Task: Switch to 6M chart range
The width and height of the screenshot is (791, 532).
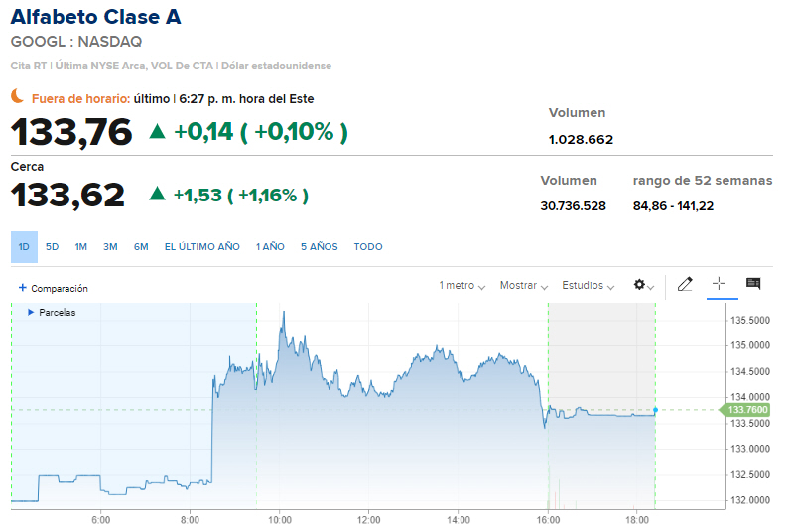Action: [141, 247]
